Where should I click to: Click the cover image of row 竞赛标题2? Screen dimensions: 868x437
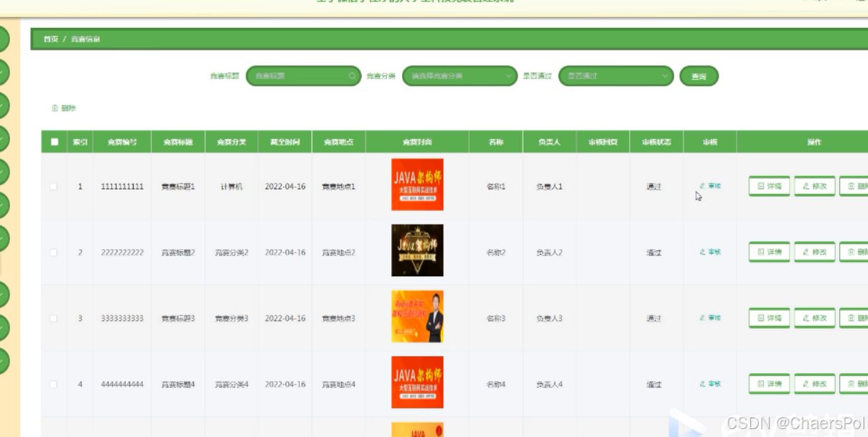417,250
